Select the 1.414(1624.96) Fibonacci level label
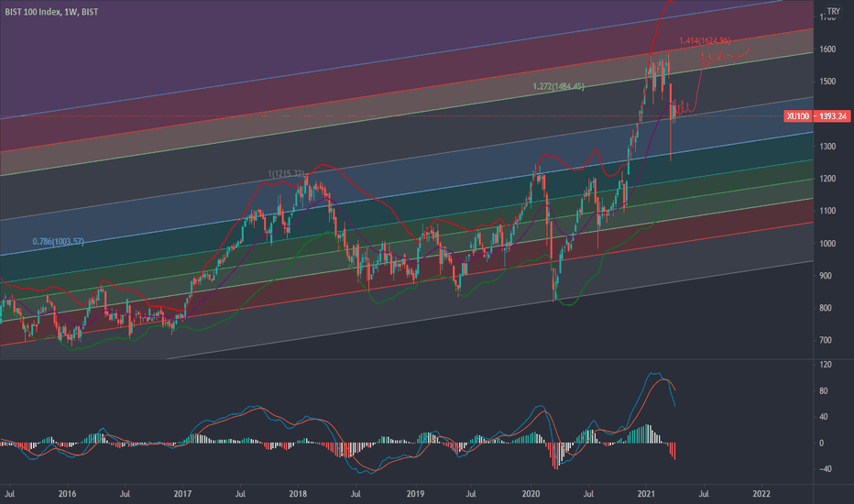This screenshot has height=504, width=854. coord(705,40)
